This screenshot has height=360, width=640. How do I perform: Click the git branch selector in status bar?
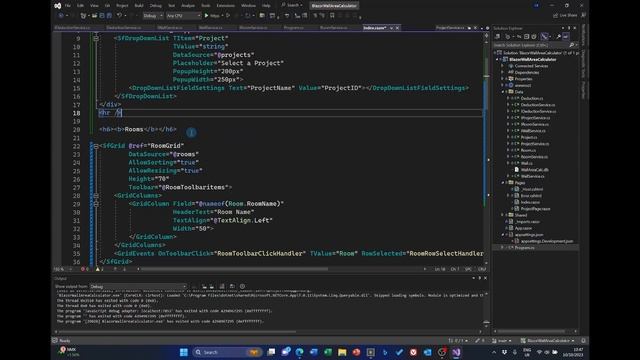pos(502,340)
